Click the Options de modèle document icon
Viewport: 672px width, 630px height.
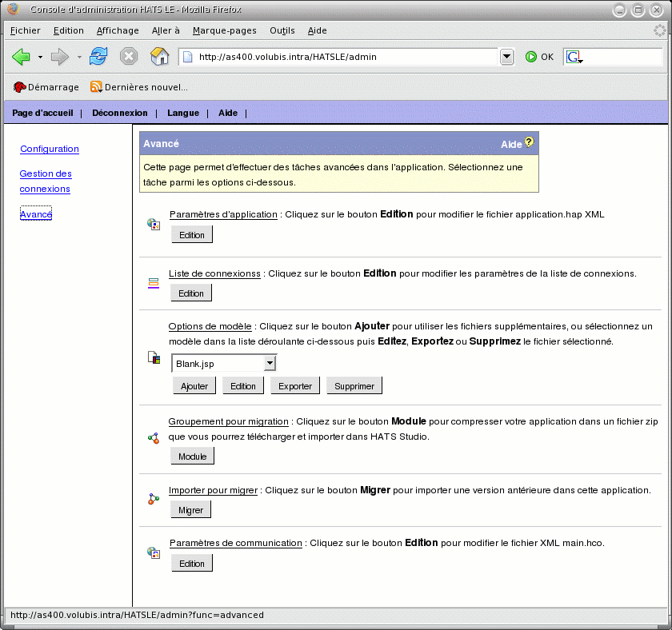[154, 357]
